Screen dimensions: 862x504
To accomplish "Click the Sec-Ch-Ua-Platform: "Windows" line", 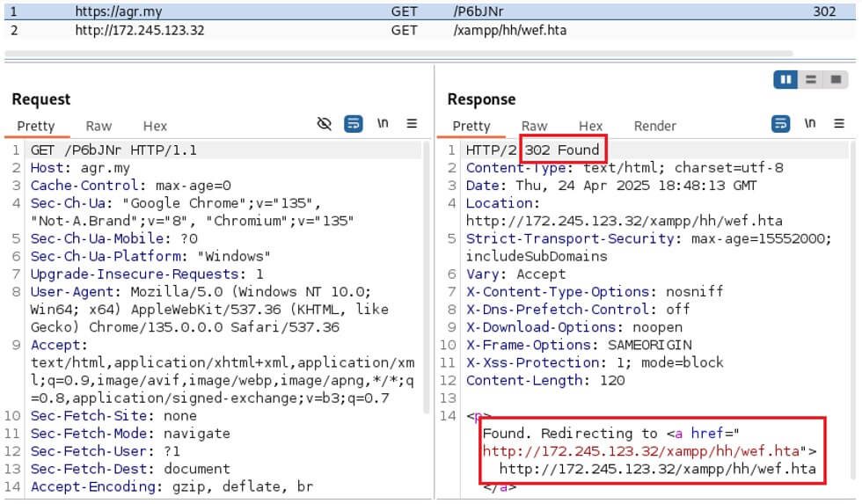I will pos(150,256).
